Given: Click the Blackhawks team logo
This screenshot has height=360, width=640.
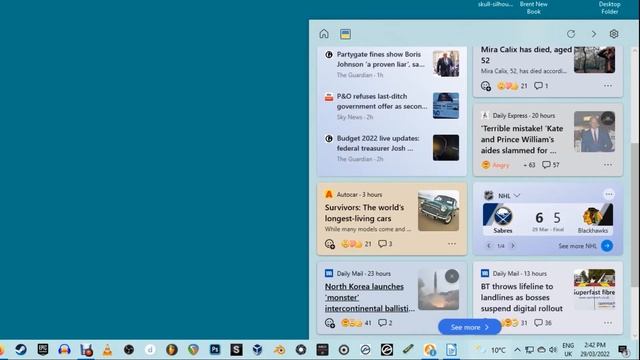Looking at the screenshot, I should click(593, 216).
